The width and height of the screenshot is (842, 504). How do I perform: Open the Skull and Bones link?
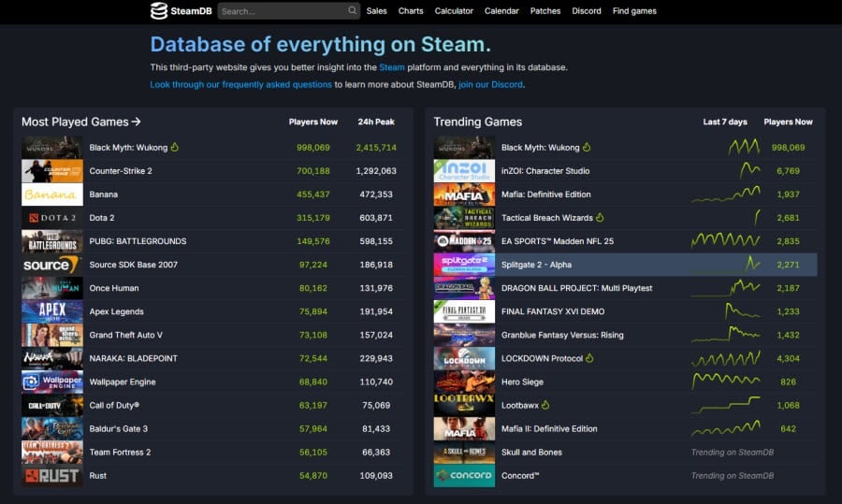(531, 452)
